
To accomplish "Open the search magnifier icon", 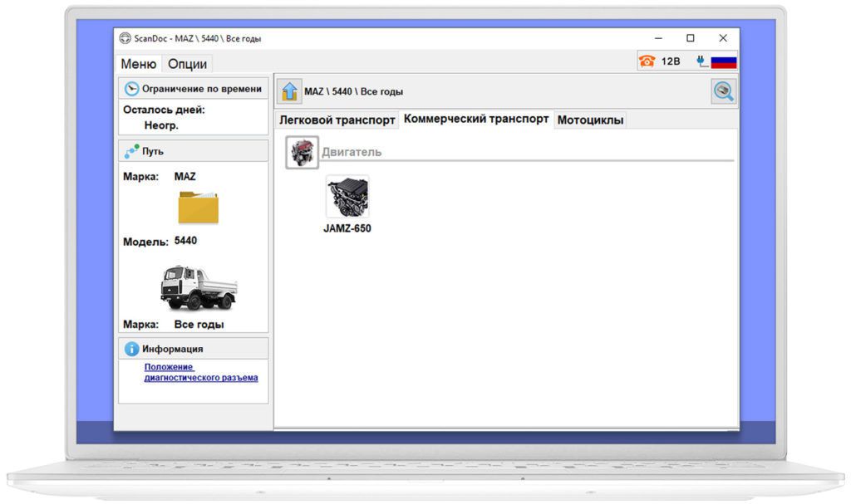I will (x=724, y=91).
